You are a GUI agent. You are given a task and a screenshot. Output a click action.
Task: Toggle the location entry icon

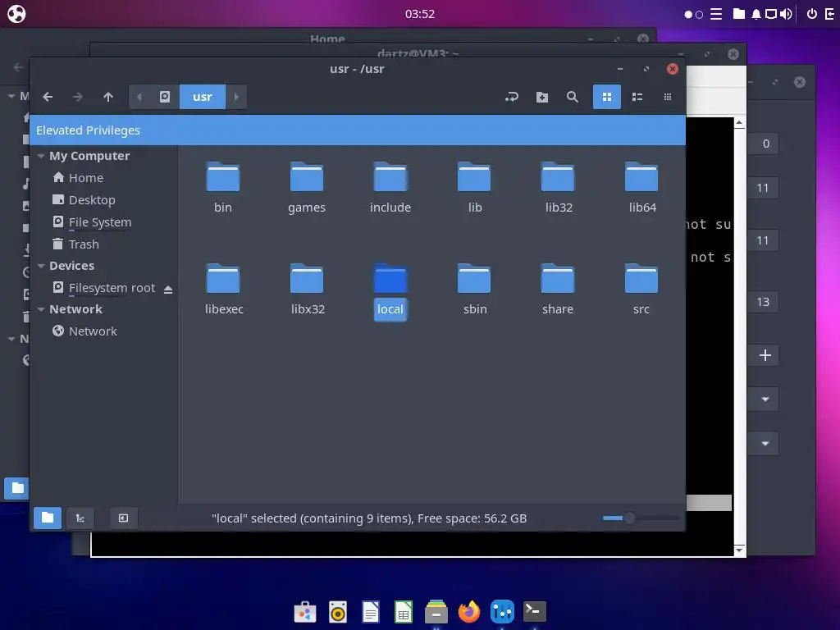512,97
